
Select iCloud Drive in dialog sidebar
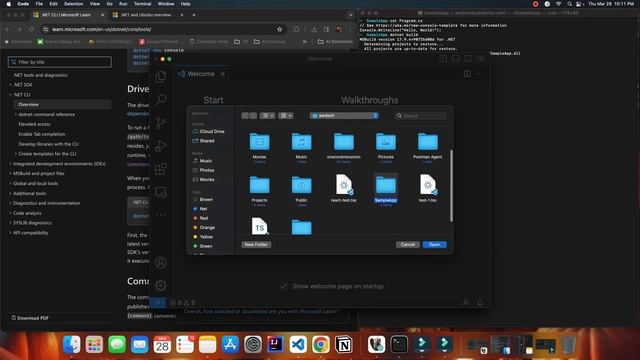209,131
